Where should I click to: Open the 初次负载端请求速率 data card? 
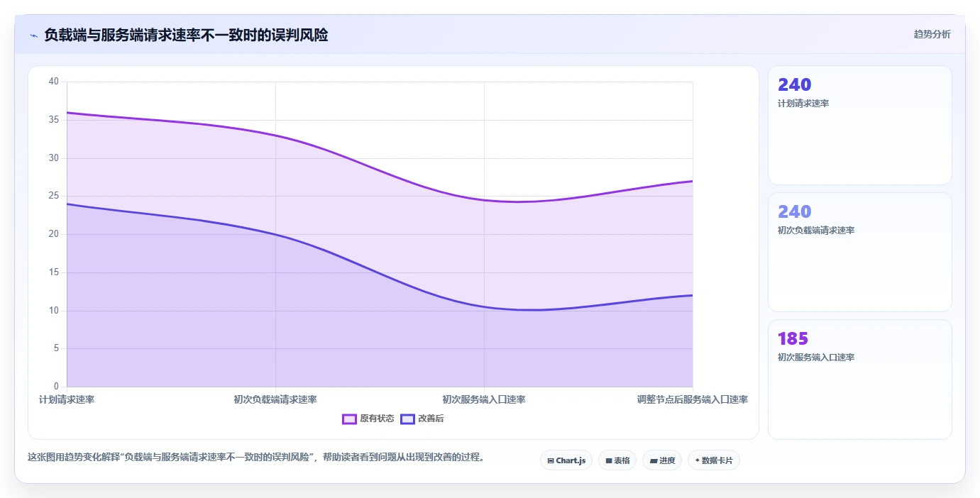[x=860, y=253]
